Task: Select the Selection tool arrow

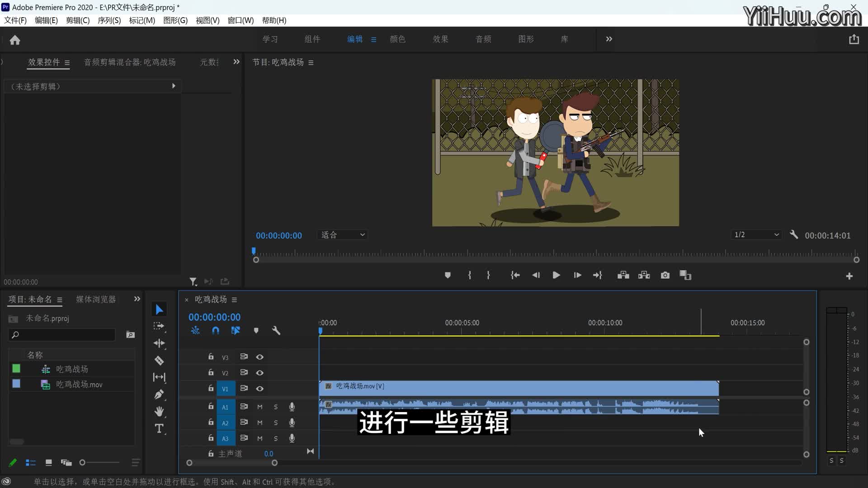Action: point(159,310)
